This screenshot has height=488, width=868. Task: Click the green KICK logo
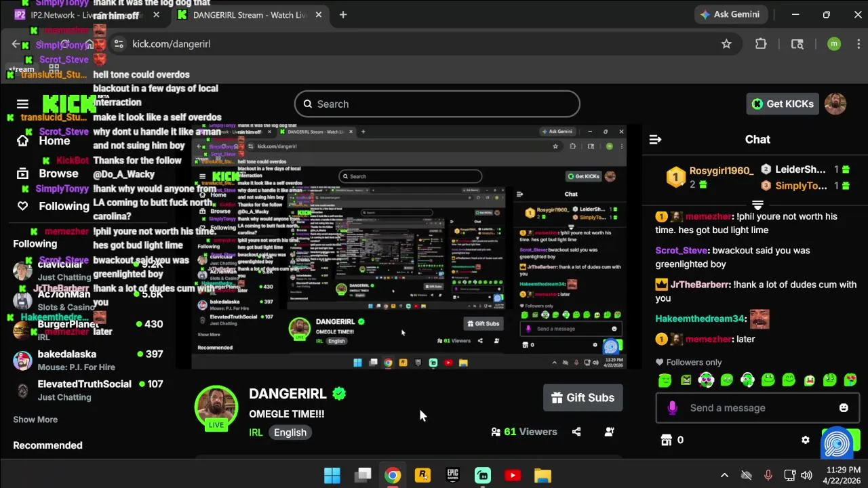pyautogui.click(x=69, y=104)
